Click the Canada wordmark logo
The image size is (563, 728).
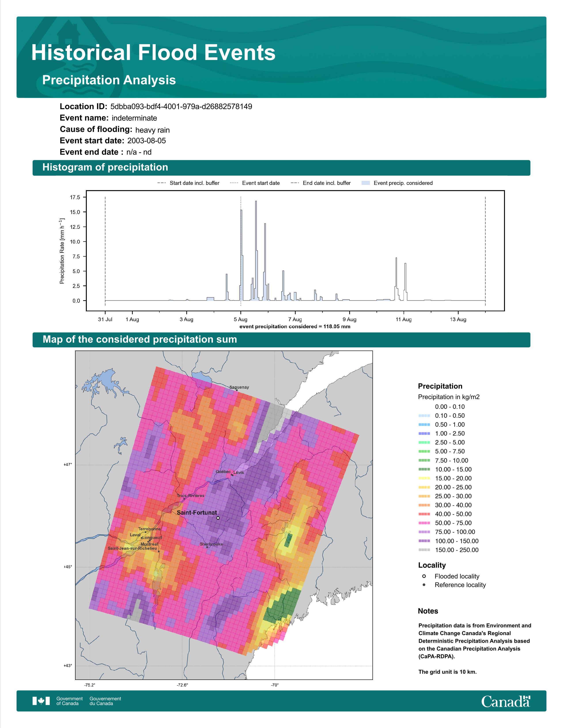506,701
